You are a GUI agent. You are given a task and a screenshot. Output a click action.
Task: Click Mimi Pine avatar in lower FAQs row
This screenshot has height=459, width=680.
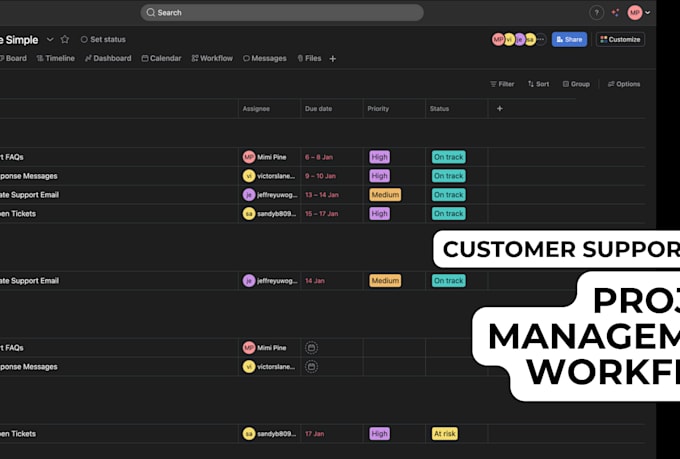pos(248,348)
